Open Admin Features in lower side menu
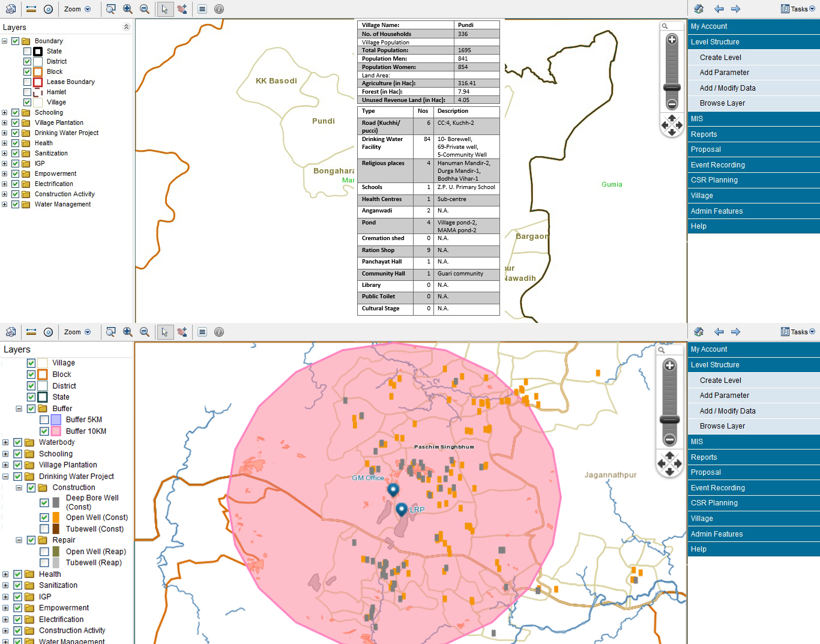This screenshot has width=820, height=644. click(754, 534)
